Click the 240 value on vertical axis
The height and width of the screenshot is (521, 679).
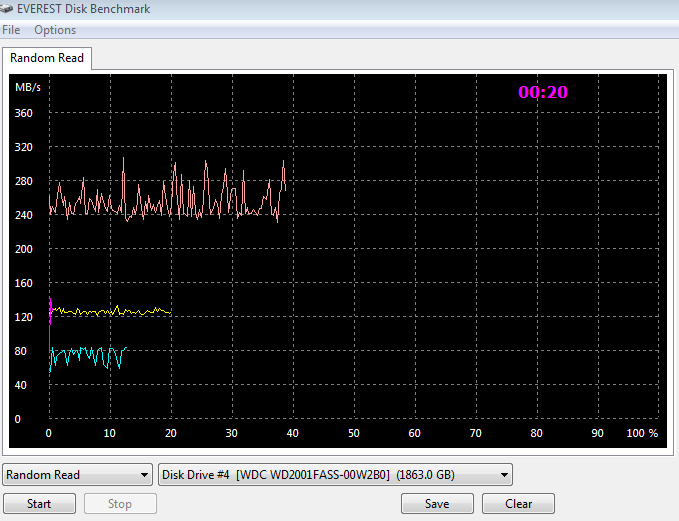tap(23, 215)
